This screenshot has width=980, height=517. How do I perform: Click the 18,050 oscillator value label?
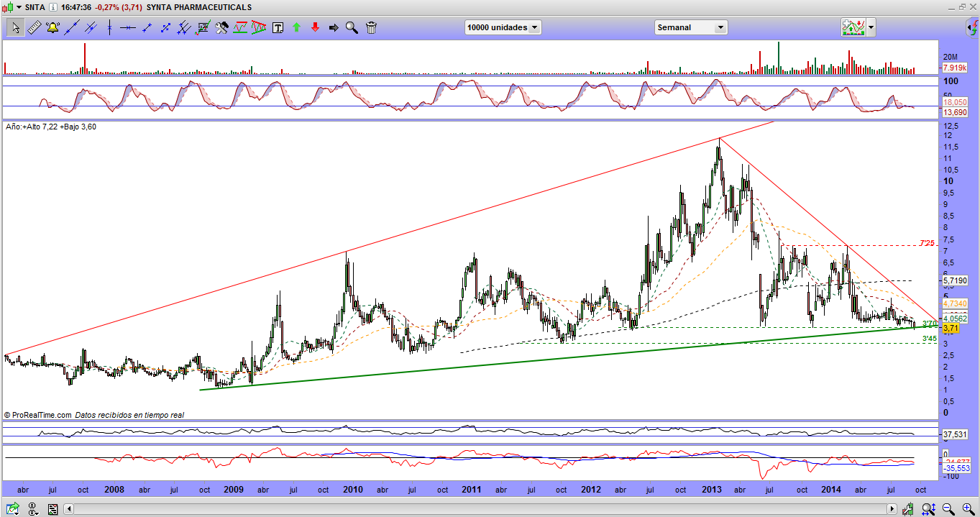[954, 103]
